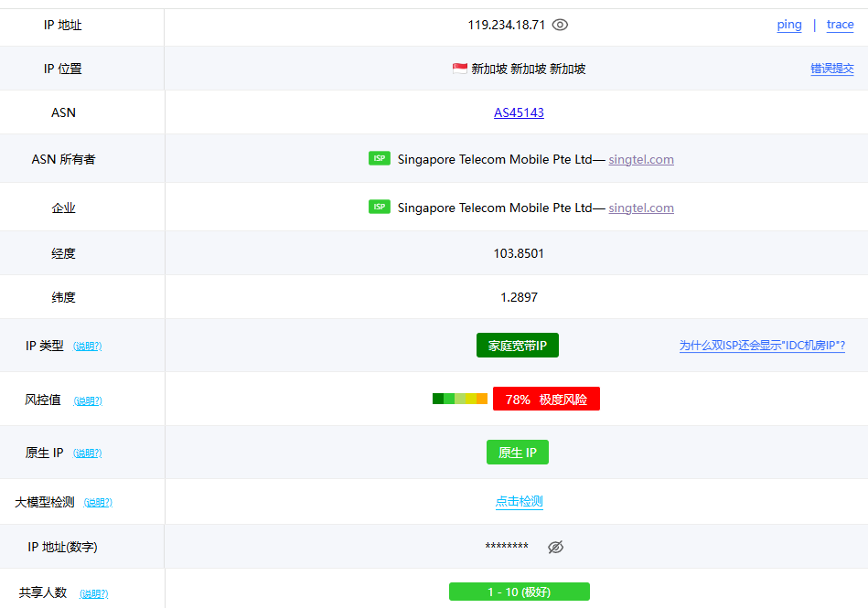Open the AS45143 ASN link

click(x=517, y=112)
